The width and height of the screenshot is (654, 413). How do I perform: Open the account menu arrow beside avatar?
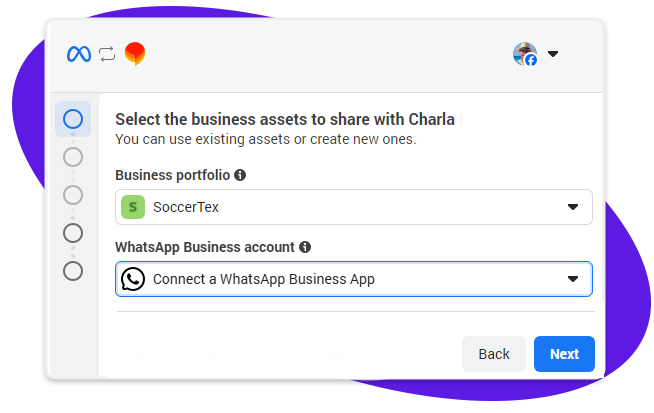553,54
